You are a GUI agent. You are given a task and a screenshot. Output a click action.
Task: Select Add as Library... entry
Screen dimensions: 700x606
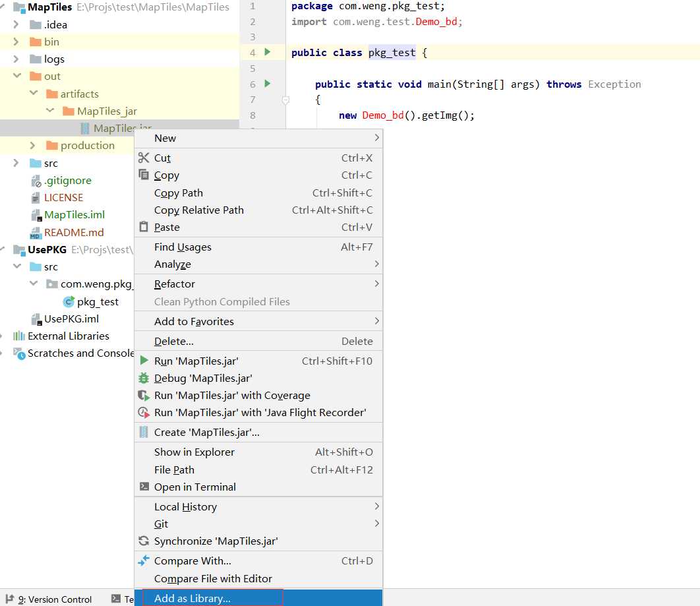click(258, 598)
